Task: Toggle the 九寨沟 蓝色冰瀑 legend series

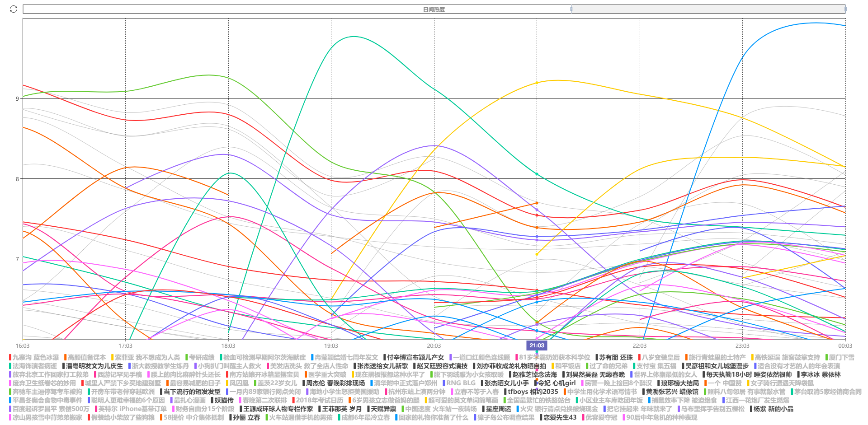Action: 34,357
